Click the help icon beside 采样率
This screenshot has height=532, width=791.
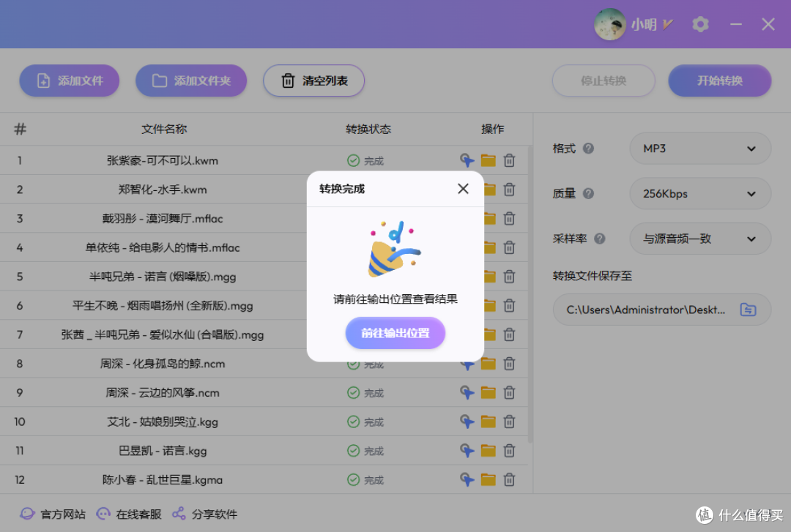point(599,239)
